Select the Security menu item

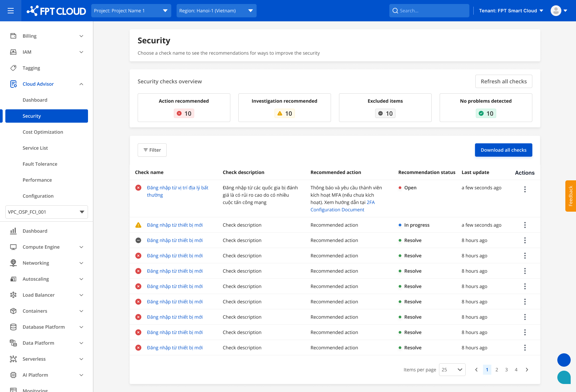click(47, 116)
